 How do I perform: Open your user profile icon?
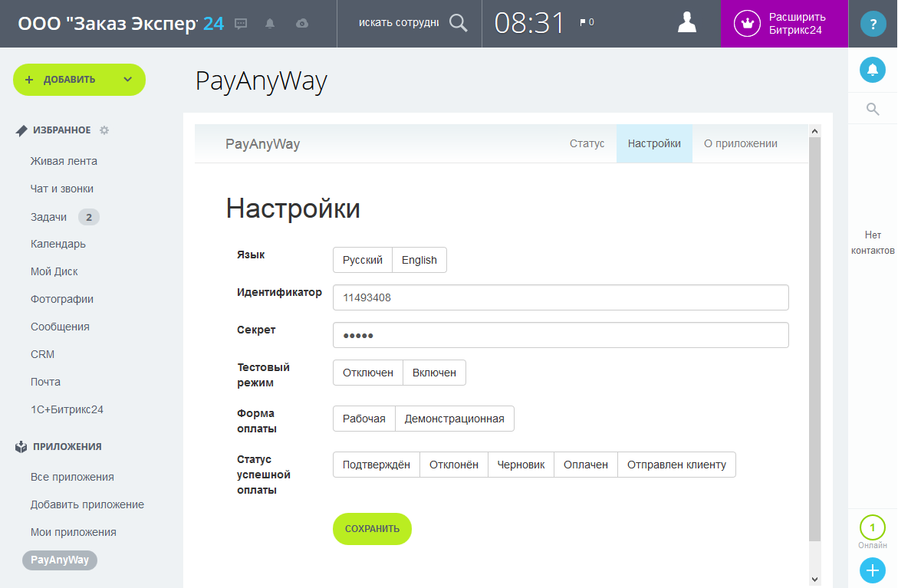pyautogui.click(x=686, y=22)
